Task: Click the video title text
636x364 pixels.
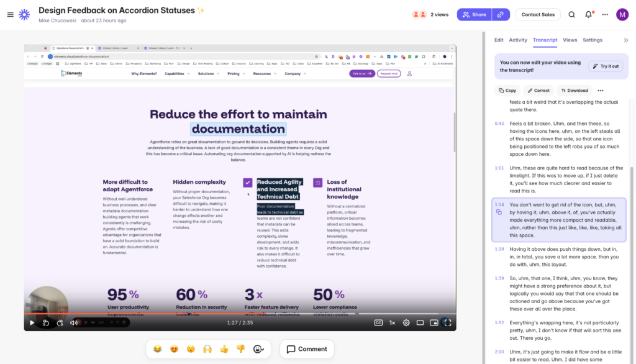Action: (116, 11)
